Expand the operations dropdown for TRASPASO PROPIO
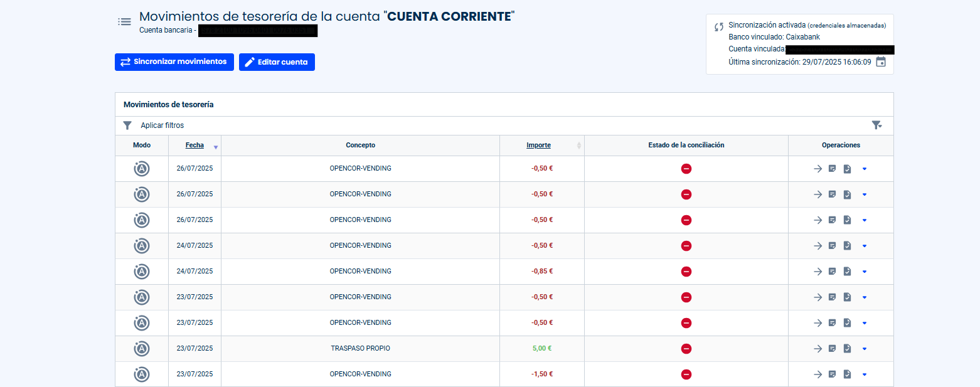Viewport: 980px width, 387px height. (x=865, y=349)
